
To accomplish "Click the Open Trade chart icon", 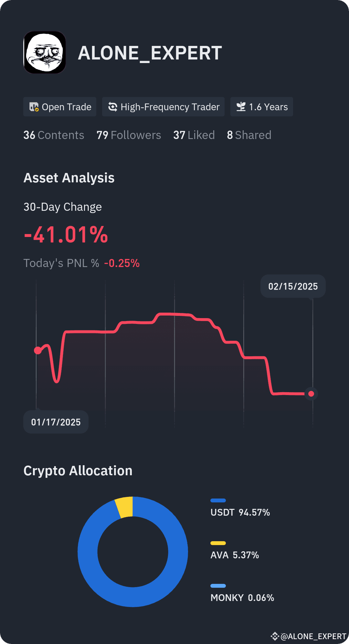I will (34, 107).
